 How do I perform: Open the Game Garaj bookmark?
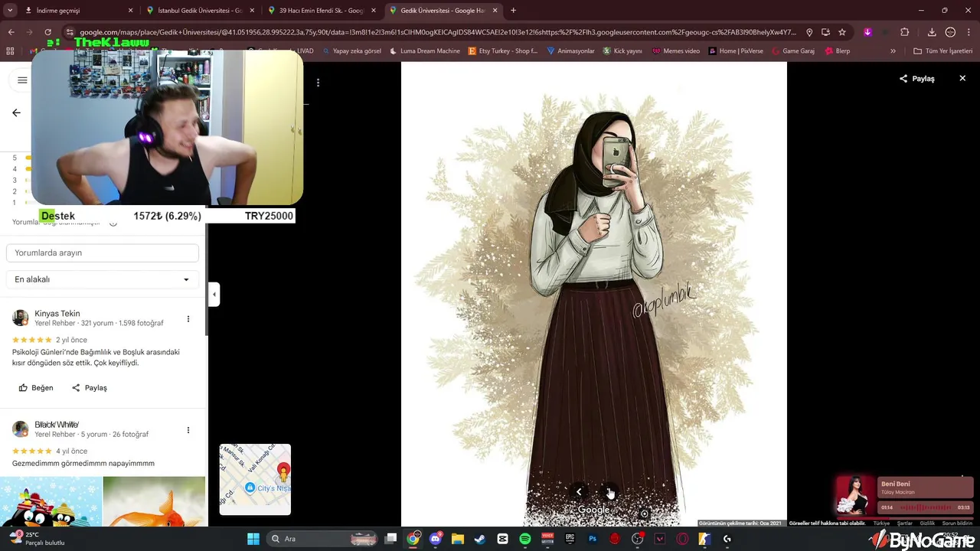click(793, 51)
